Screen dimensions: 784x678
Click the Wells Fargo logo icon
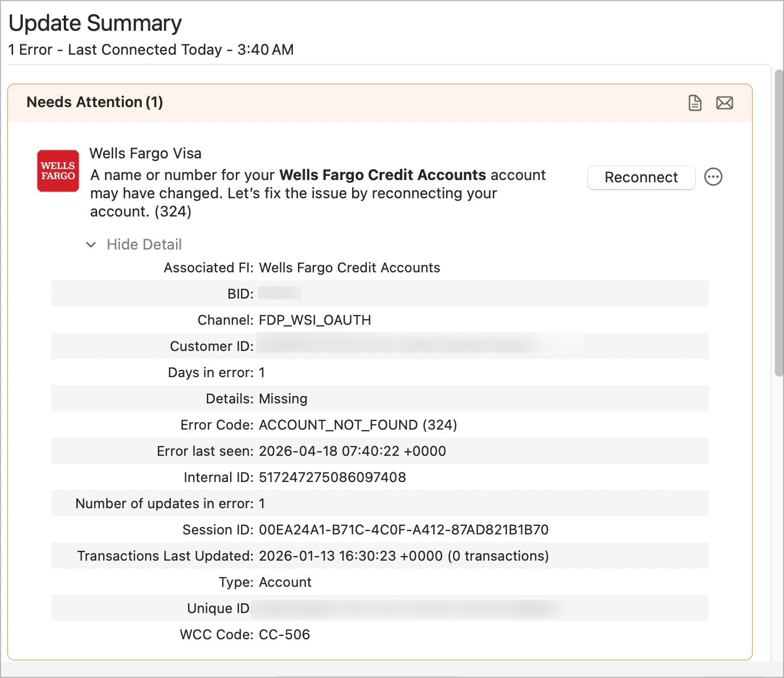58,170
